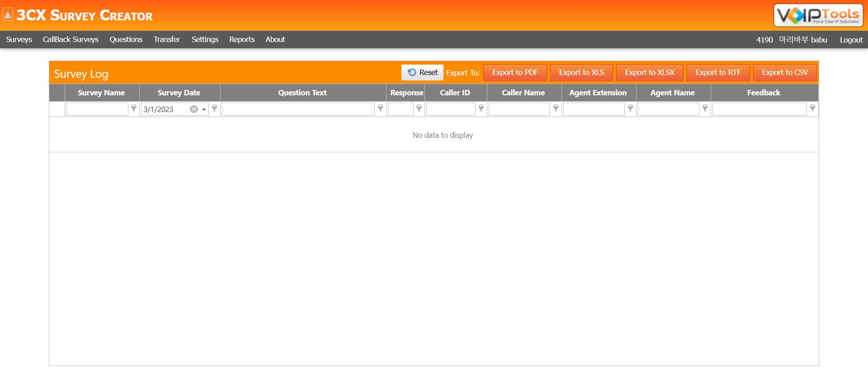Focus the Agent Extension filter field
Image resolution: width=868 pixels, height=375 pixels.
(x=594, y=109)
